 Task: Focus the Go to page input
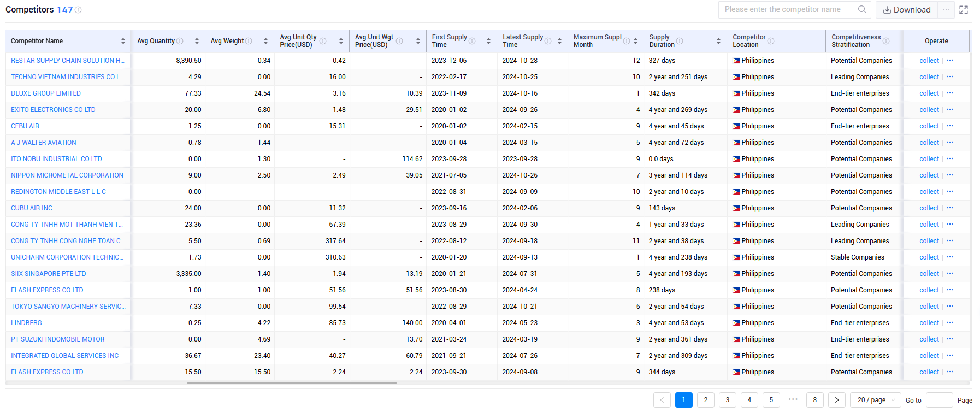coord(940,400)
